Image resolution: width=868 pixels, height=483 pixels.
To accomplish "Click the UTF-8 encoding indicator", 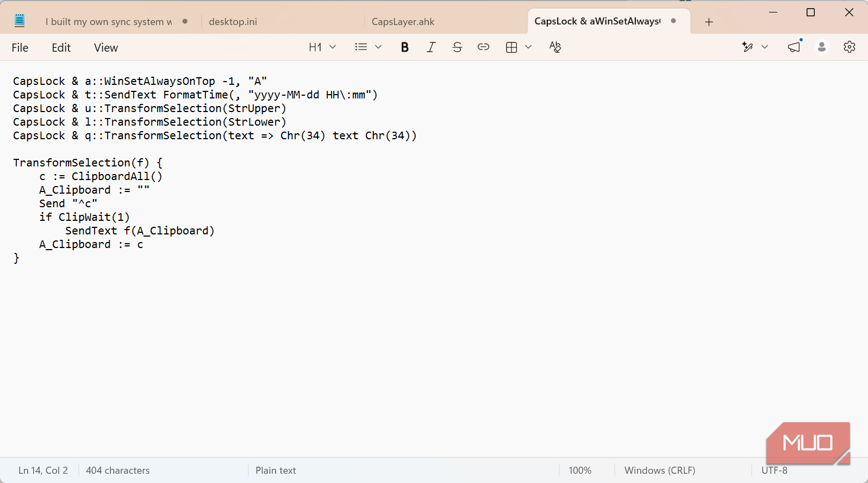I will pos(775,470).
